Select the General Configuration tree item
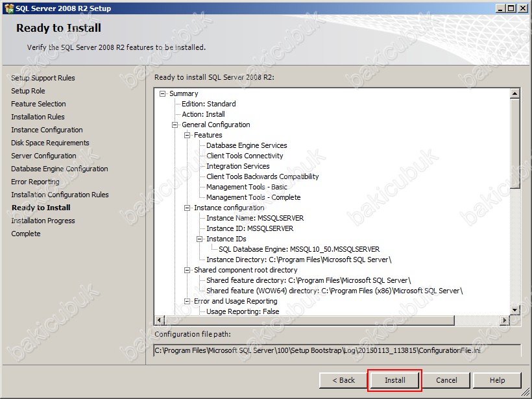Viewport: 532px width, 399px height. 216,125
